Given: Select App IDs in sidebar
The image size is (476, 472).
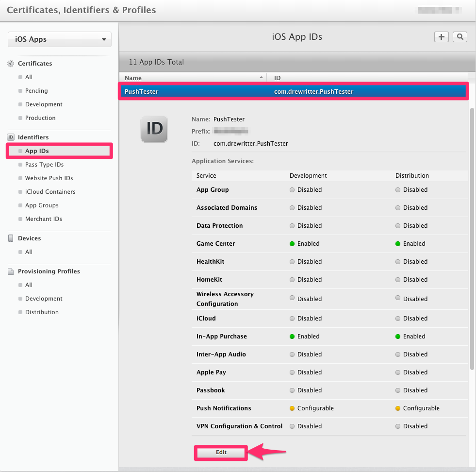Looking at the screenshot, I should pos(37,151).
